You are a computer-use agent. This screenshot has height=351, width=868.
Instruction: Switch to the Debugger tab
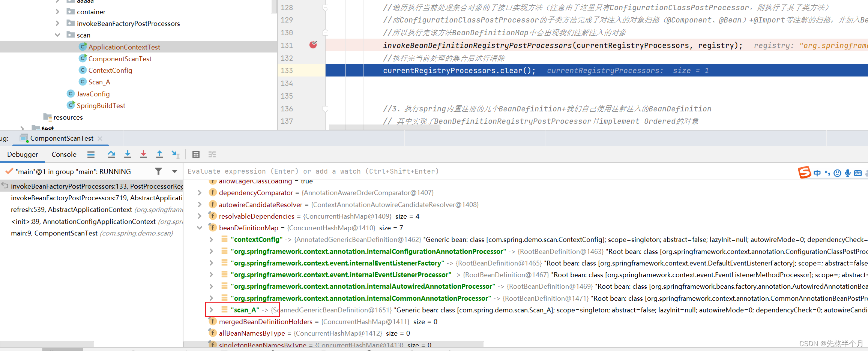[x=23, y=154]
